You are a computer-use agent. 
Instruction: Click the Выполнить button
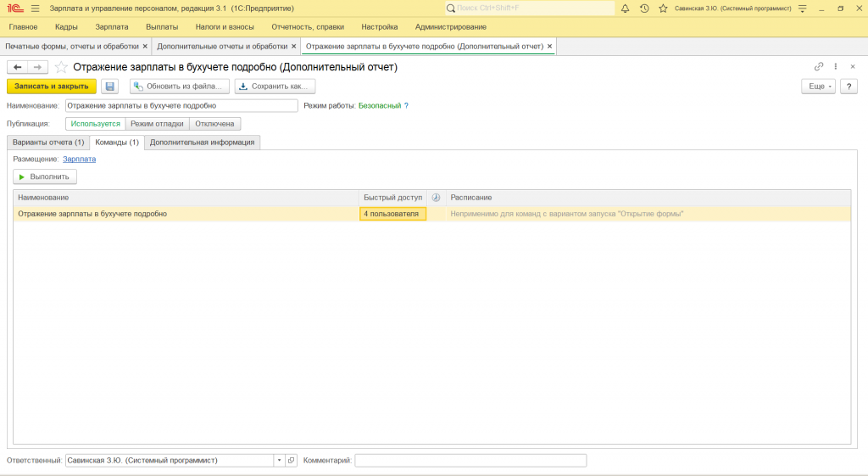[45, 176]
